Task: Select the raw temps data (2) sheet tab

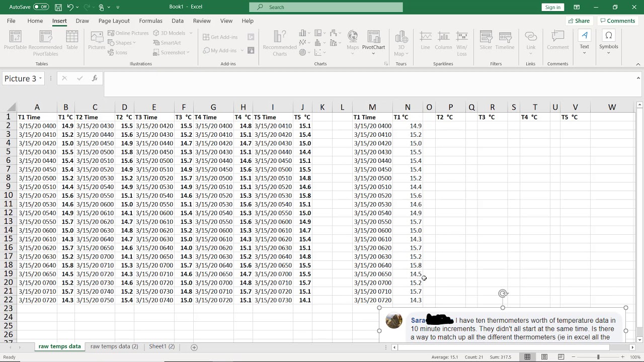Action: coord(114,346)
